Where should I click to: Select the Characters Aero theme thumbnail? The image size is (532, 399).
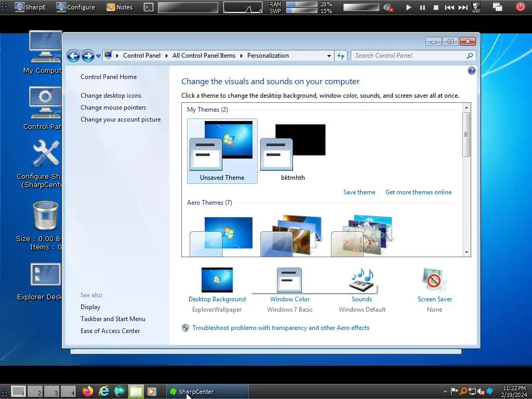(362, 235)
